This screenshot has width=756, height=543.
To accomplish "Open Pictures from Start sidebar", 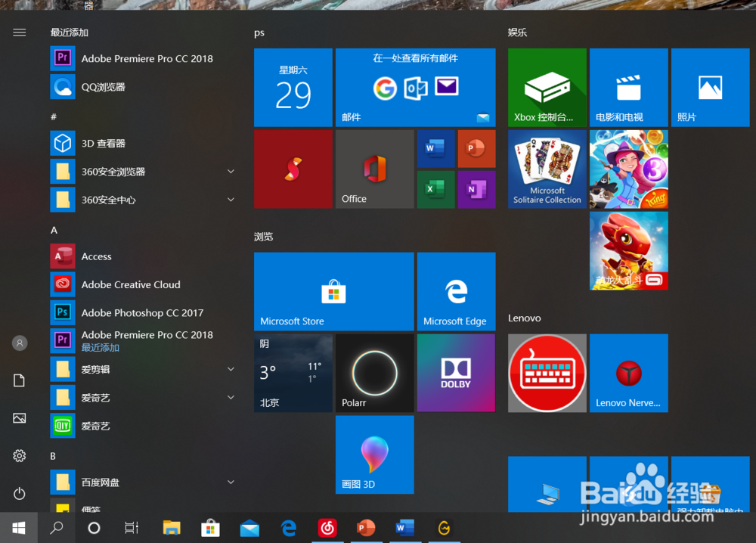I will coord(20,418).
